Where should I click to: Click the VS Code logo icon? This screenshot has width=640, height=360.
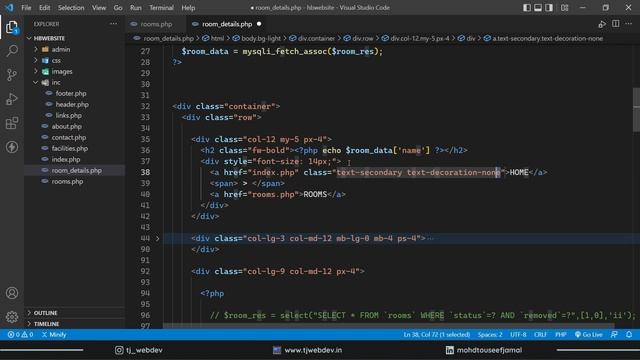pyautogui.click(x=9, y=8)
